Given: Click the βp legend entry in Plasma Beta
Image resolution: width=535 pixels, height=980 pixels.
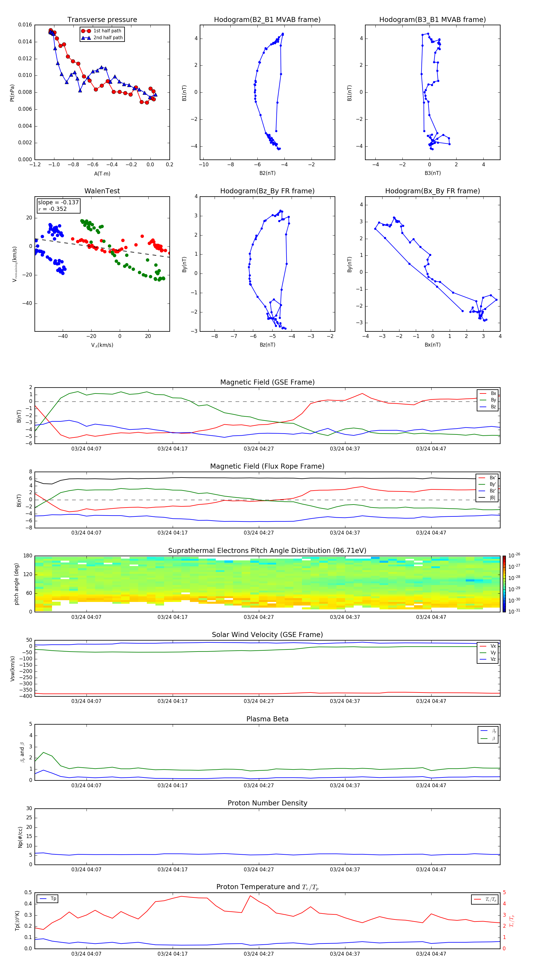Looking at the screenshot, I should click(x=488, y=731).
